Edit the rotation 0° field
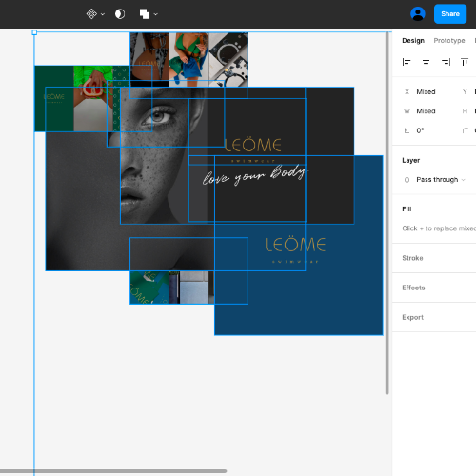 420,130
